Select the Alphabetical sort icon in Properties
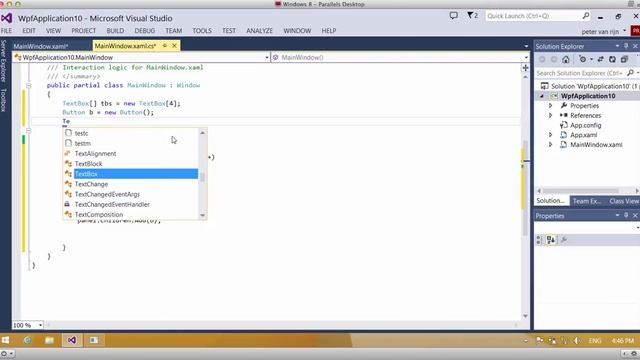640x360 pixels. [551, 240]
